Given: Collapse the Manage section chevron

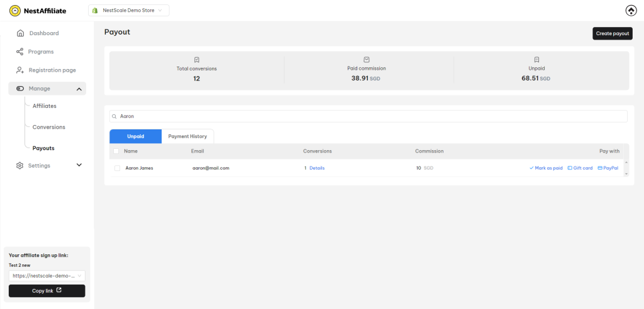Looking at the screenshot, I should coord(79,89).
